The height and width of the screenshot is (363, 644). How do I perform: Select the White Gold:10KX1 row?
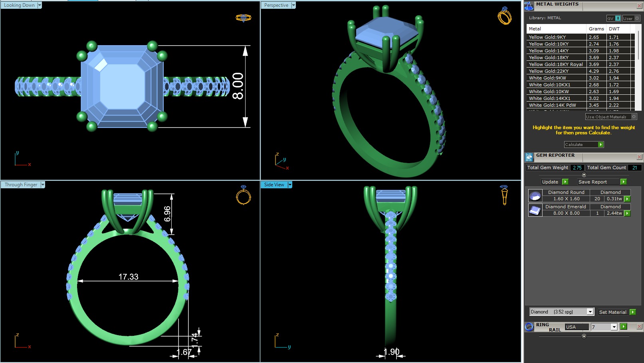click(581, 85)
